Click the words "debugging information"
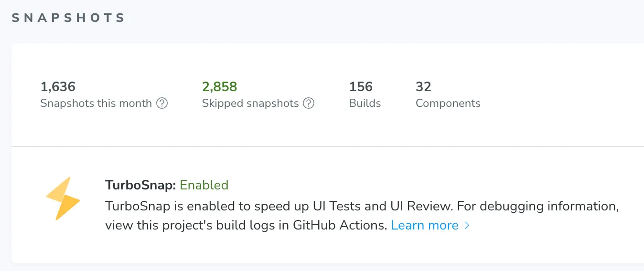 click(549, 207)
